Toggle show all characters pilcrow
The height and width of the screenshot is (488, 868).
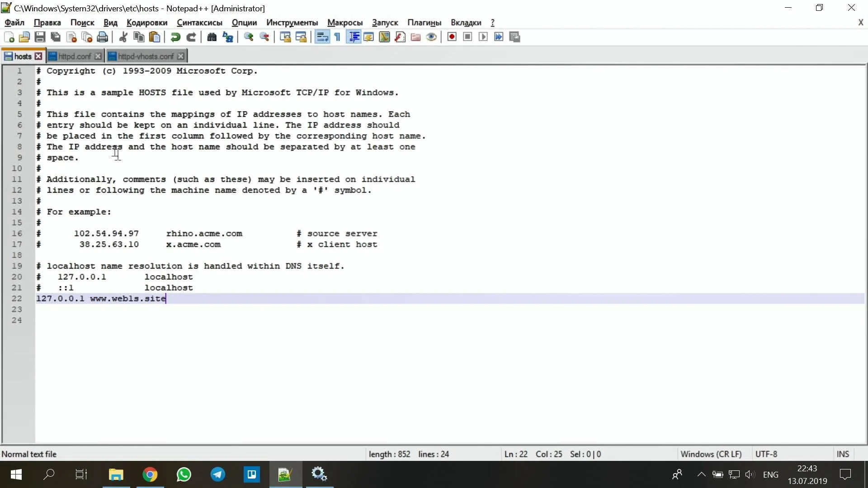pos(337,37)
